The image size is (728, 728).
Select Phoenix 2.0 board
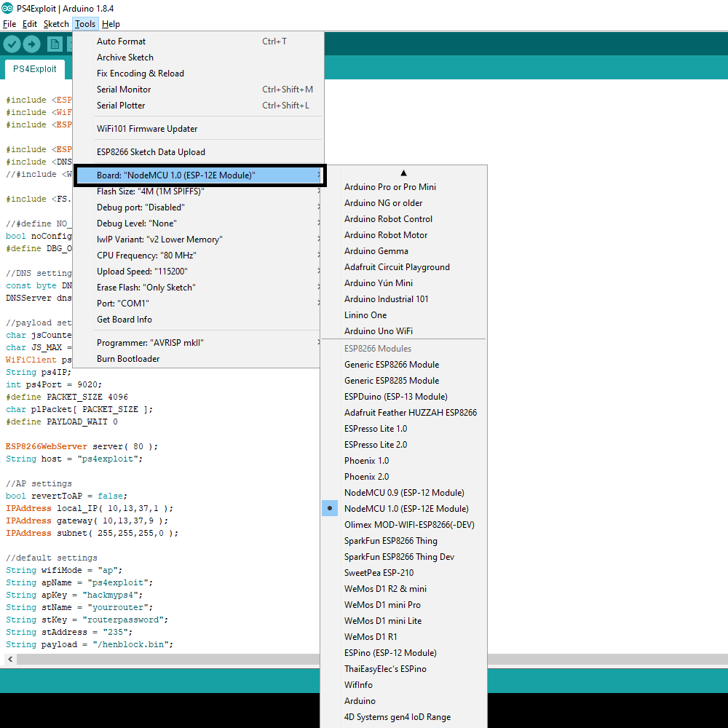(x=403, y=476)
